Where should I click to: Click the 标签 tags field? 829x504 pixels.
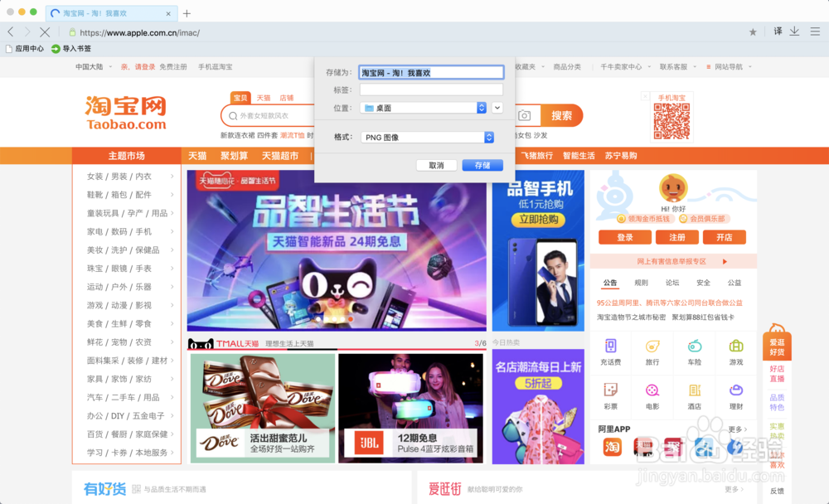point(431,90)
